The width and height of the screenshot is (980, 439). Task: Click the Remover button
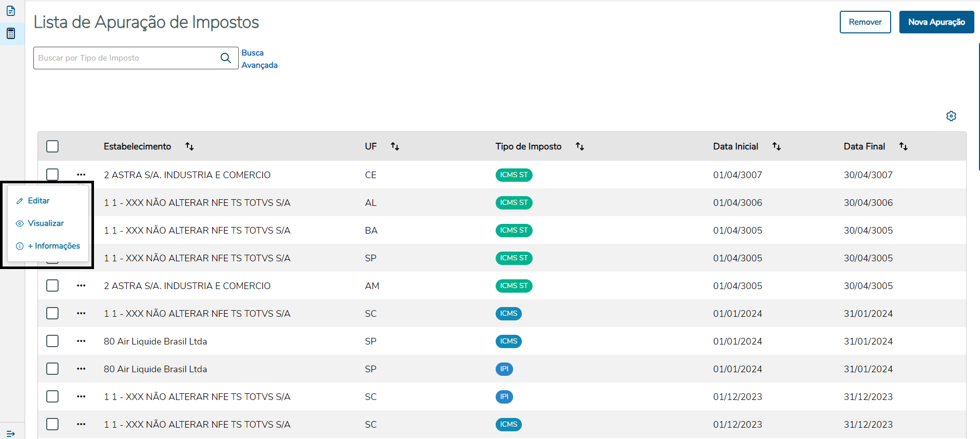coord(865,22)
